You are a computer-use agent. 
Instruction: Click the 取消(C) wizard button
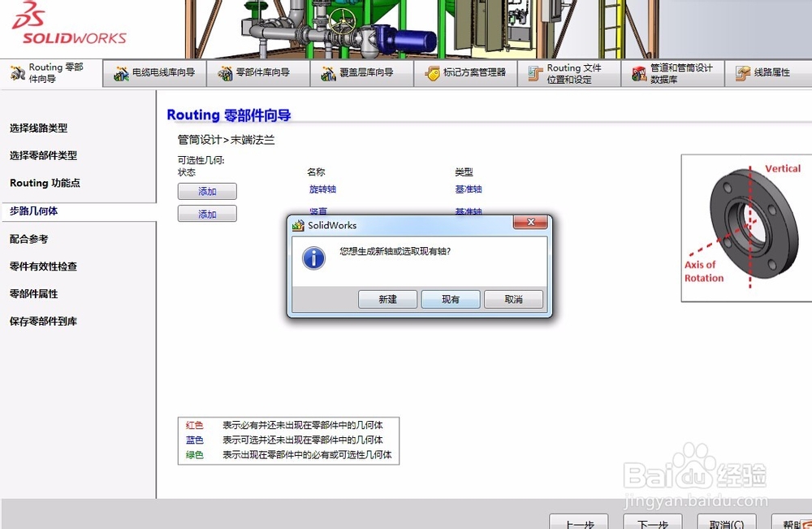pyautogui.click(x=727, y=522)
